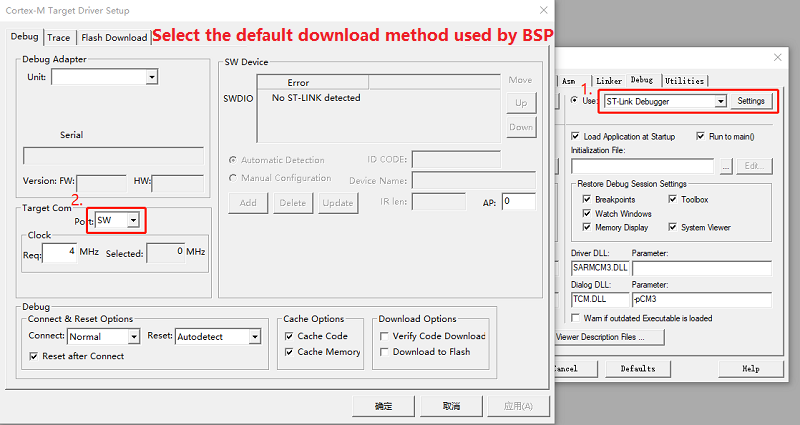Enable the Download to Flash checkbox
This screenshot has width=800, height=425.
[385, 352]
